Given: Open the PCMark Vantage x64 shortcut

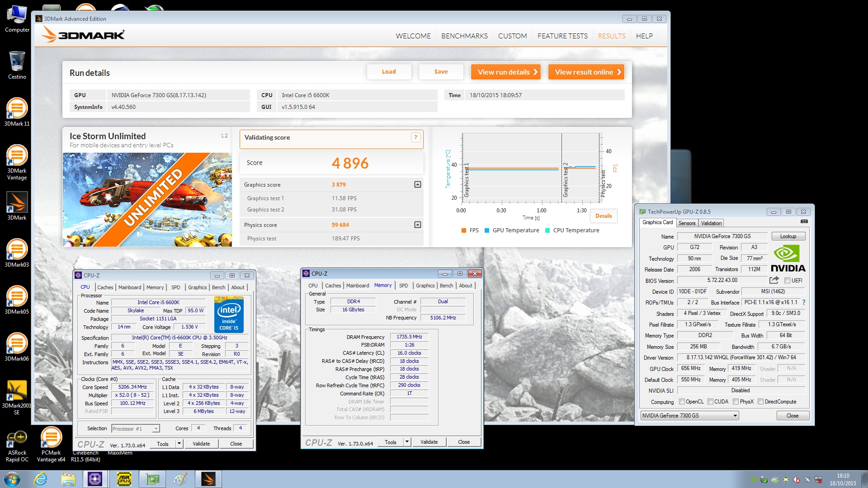Looking at the screenshot, I should (51, 445).
